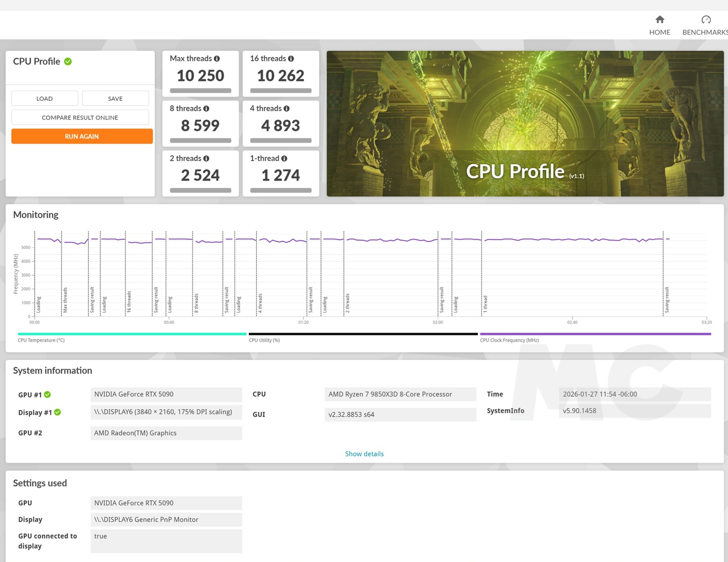
Task: Click the progress bar under Max threads score
Action: [x=200, y=90]
